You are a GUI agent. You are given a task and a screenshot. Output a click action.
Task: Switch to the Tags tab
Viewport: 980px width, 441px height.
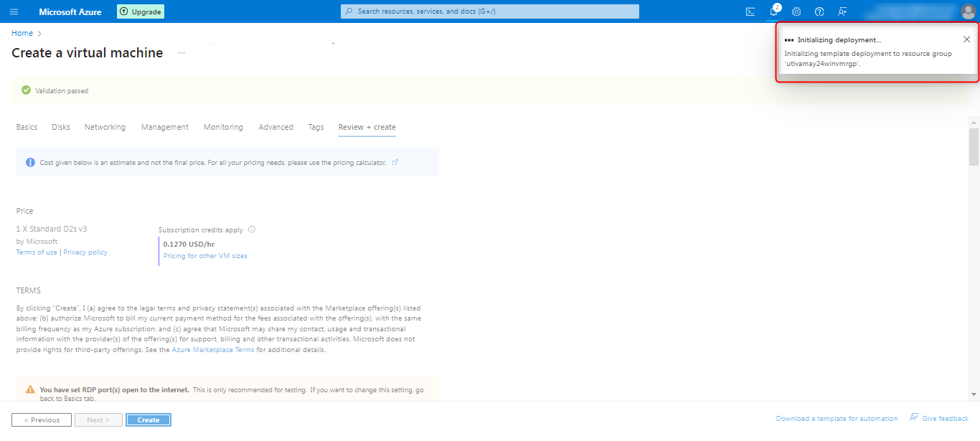(316, 127)
